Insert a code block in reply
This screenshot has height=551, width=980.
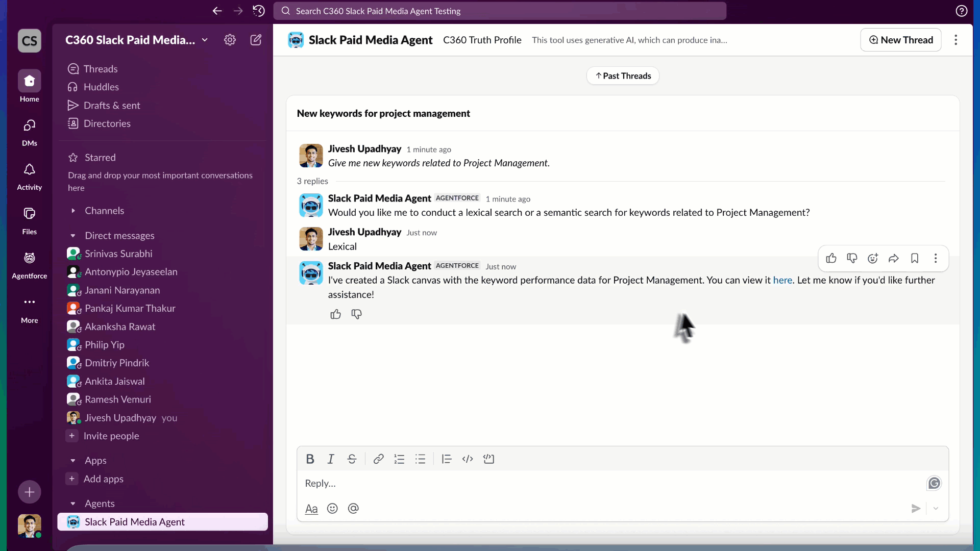tap(488, 459)
